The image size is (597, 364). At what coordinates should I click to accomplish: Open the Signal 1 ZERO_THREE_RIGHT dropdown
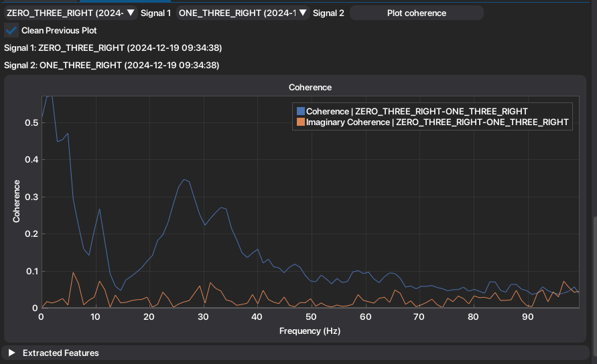pyautogui.click(x=71, y=13)
